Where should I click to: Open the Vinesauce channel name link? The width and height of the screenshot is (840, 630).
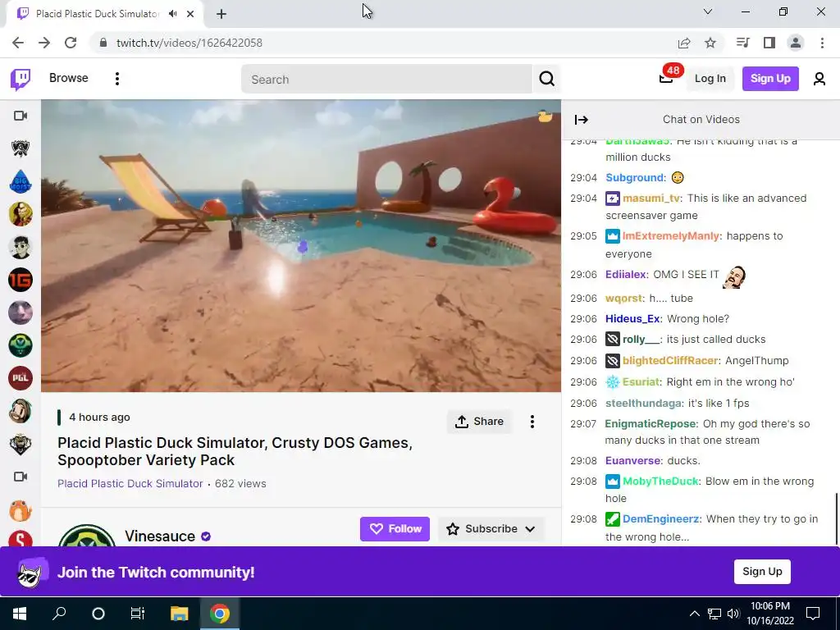click(160, 536)
